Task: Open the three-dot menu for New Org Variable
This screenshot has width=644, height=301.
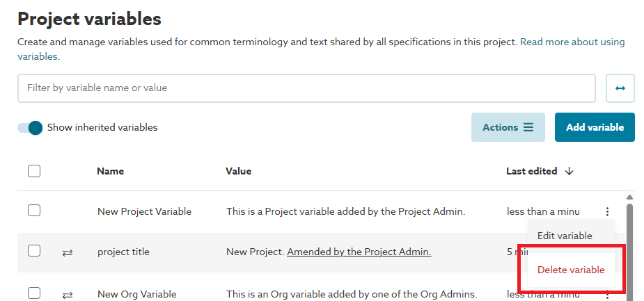Action: click(x=607, y=295)
